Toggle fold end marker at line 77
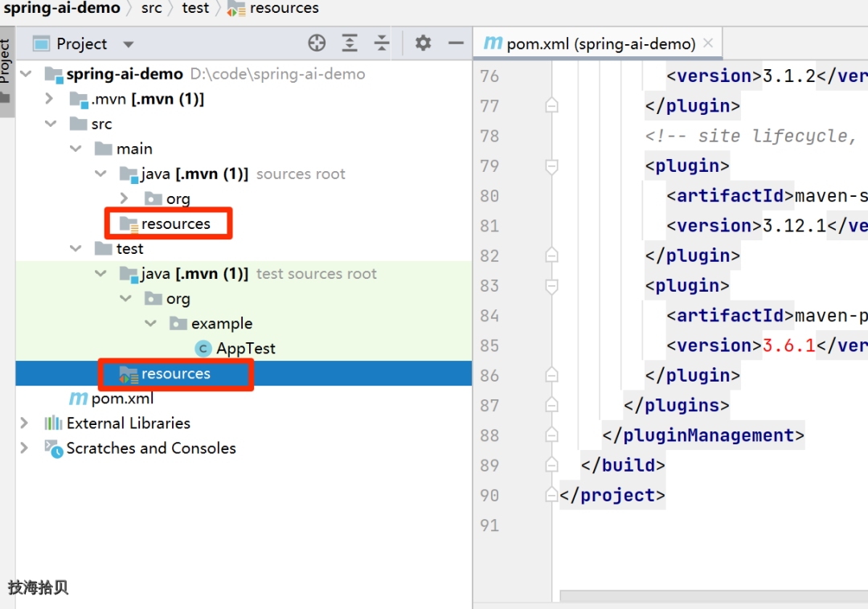This screenshot has width=868, height=609. (551, 105)
